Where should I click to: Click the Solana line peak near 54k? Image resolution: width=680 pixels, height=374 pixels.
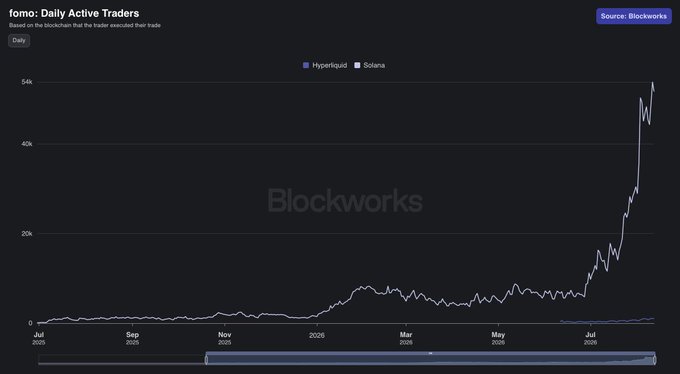(x=652, y=82)
